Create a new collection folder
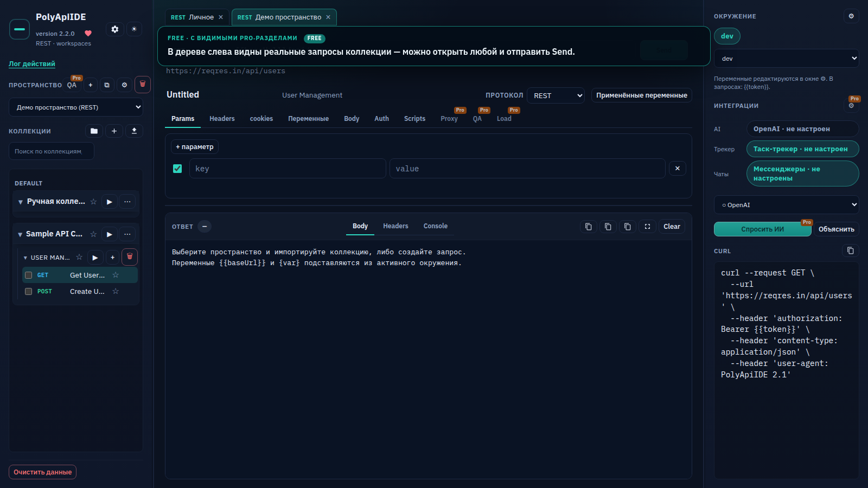This screenshot has height=488, width=868. 94,131
